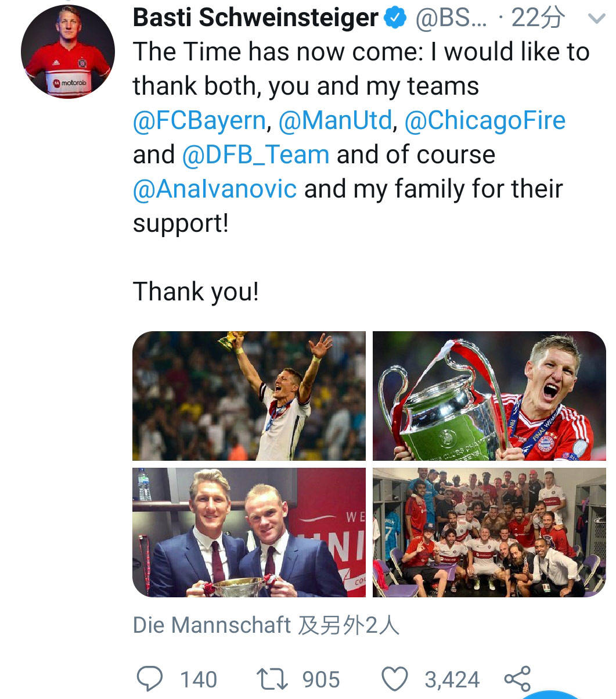Click the @AnaIvanovic mention link
This screenshot has height=699, width=616.
(x=215, y=189)
